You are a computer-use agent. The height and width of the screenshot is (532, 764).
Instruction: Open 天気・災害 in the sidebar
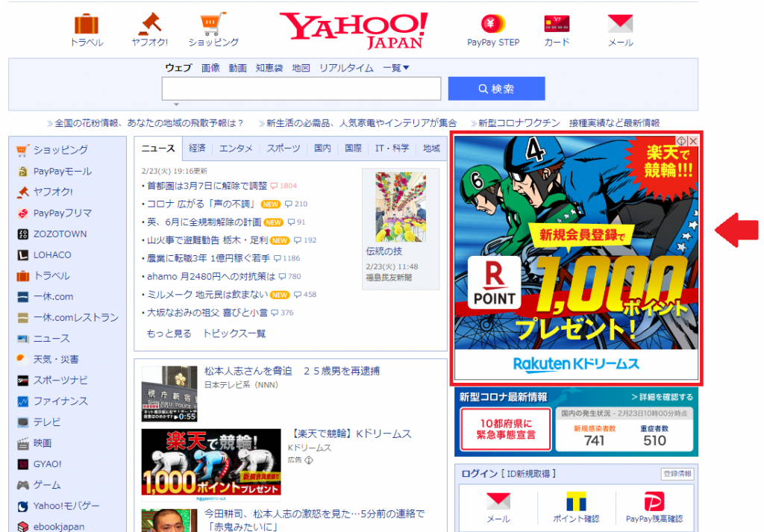pos(56,360)
